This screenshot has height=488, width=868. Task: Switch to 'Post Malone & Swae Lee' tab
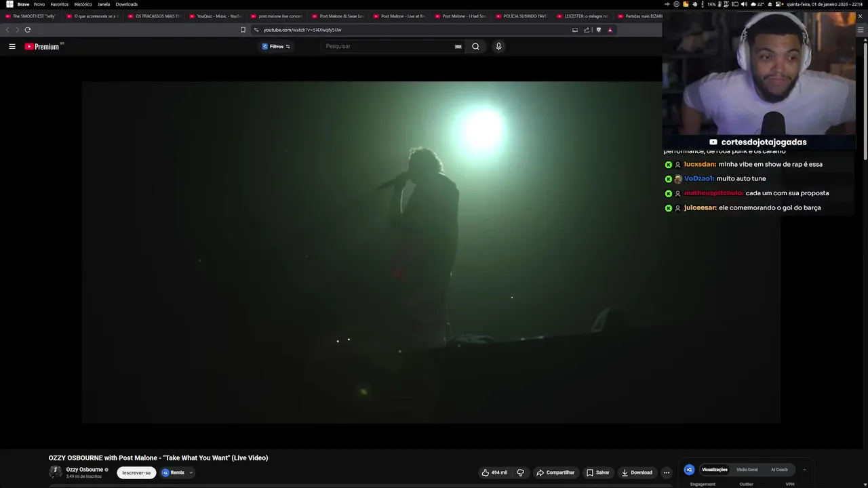(x=338, y=16)
